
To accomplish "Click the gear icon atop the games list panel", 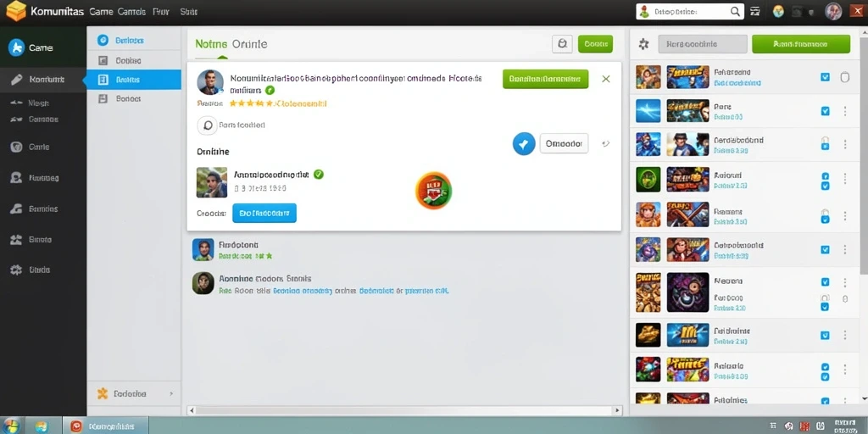I will click(x=643, y=44).
